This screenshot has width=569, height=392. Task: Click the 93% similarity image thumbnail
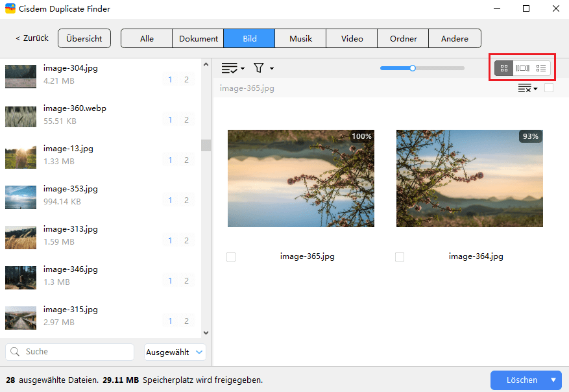pos(469,178)
